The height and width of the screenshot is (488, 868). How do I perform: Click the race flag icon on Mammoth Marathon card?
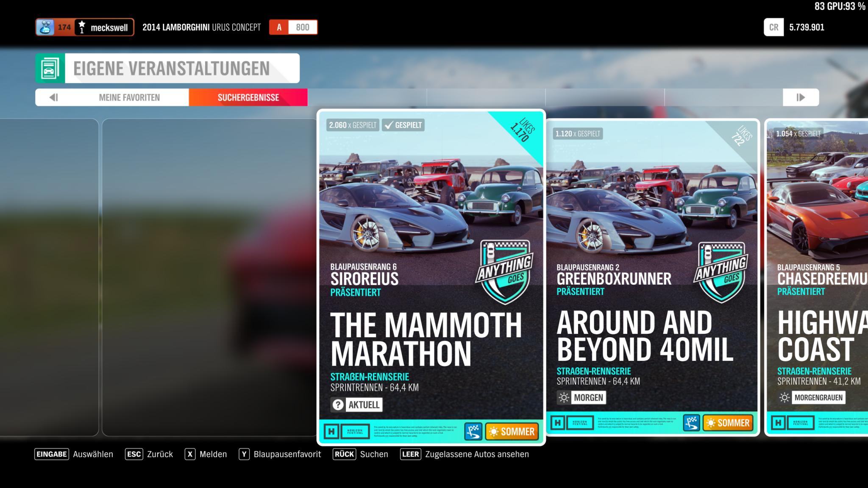point(473,431)
